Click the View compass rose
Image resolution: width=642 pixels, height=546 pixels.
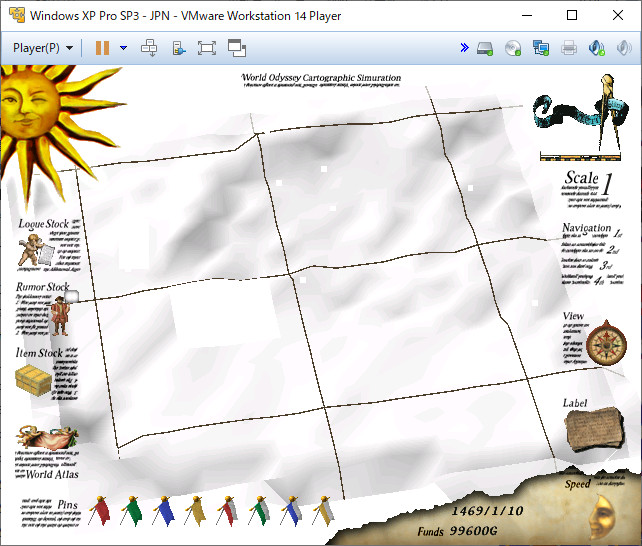coord(606,344)
